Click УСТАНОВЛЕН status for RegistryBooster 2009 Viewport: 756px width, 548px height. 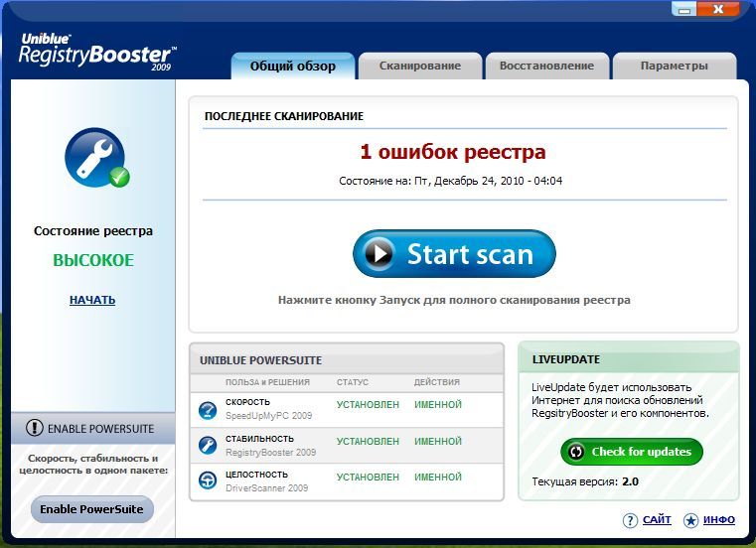click(368, 441)
